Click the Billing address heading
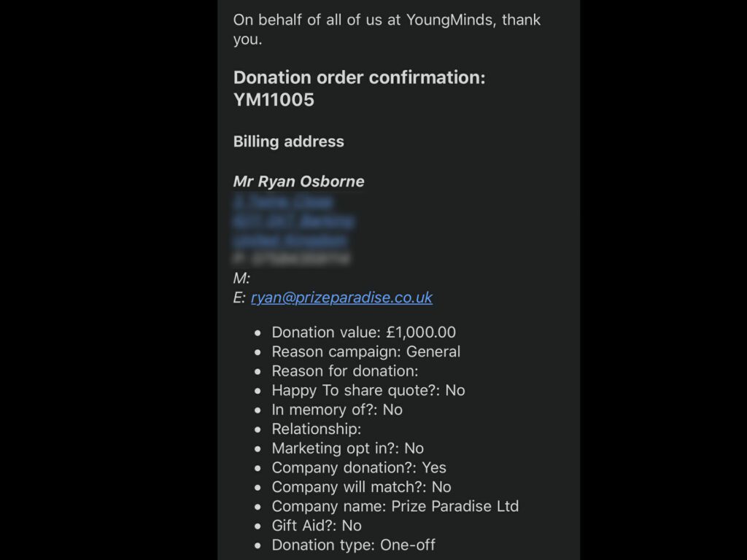747x560 pixels. (288, 141)
